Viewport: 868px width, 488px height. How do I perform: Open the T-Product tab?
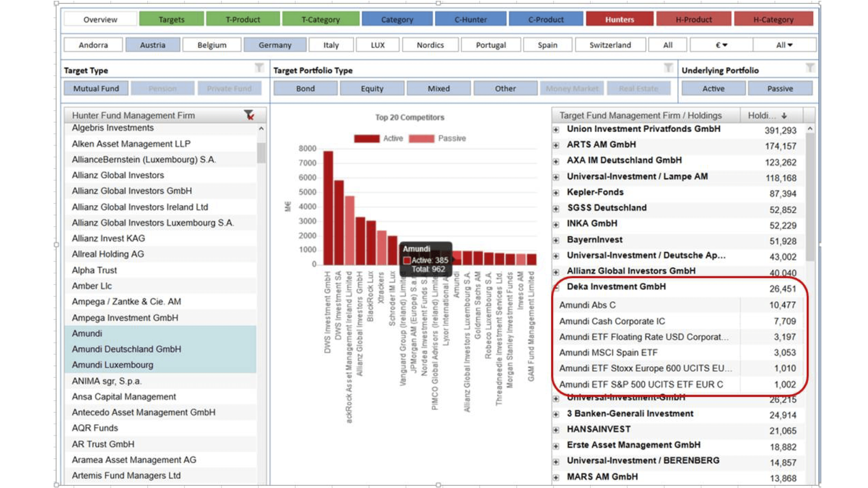coord(243,19)
